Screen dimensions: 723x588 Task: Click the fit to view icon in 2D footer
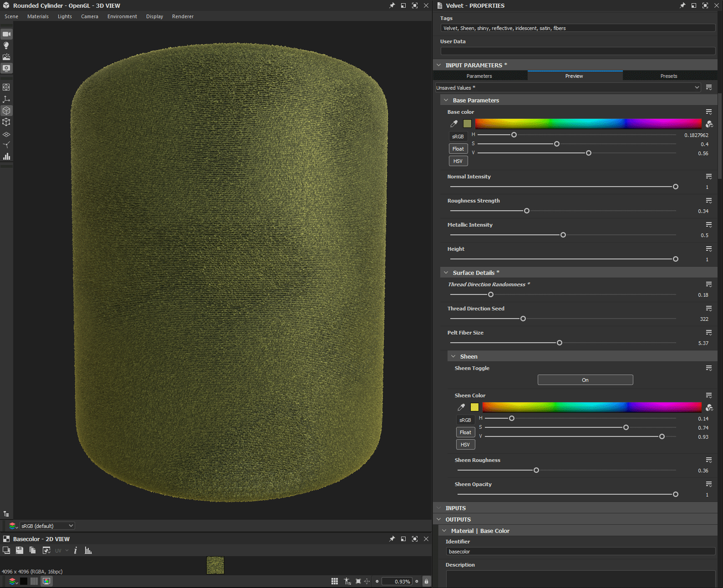click(358, 581)
